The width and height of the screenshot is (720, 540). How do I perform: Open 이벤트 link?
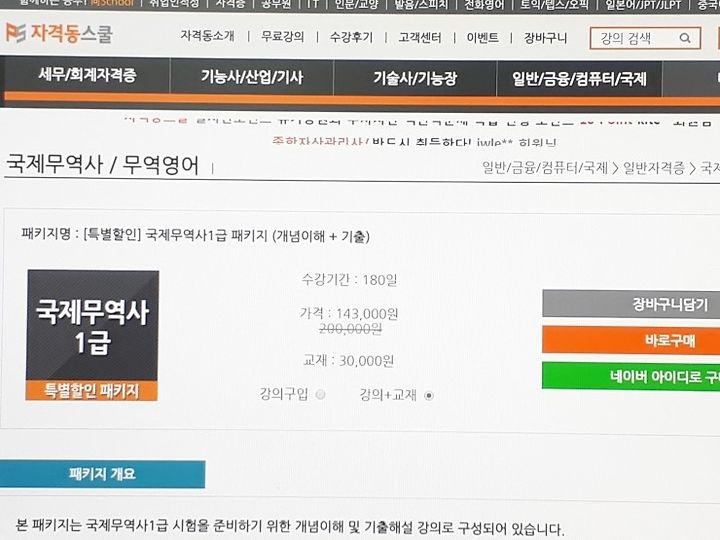pyautogui.click(x=483, y=37)
